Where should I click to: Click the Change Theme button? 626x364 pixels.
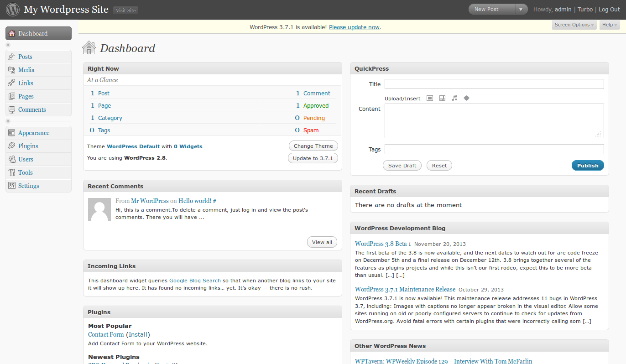click(x=313, y=146)
